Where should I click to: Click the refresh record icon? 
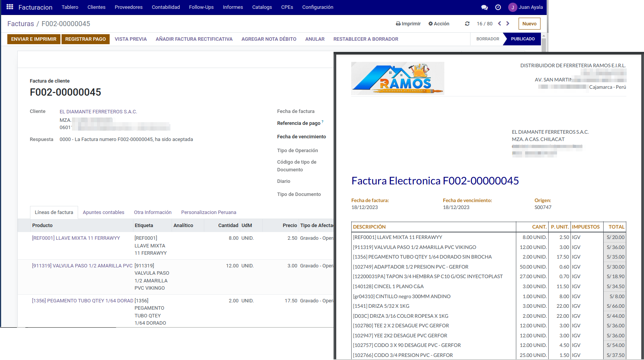pyautogui.click(x=467, y=24)
